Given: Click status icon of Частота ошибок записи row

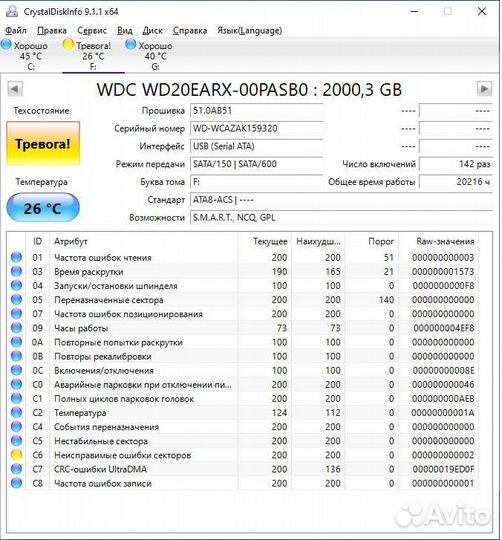Looking at the screenshot, I should tap(16, 483).
